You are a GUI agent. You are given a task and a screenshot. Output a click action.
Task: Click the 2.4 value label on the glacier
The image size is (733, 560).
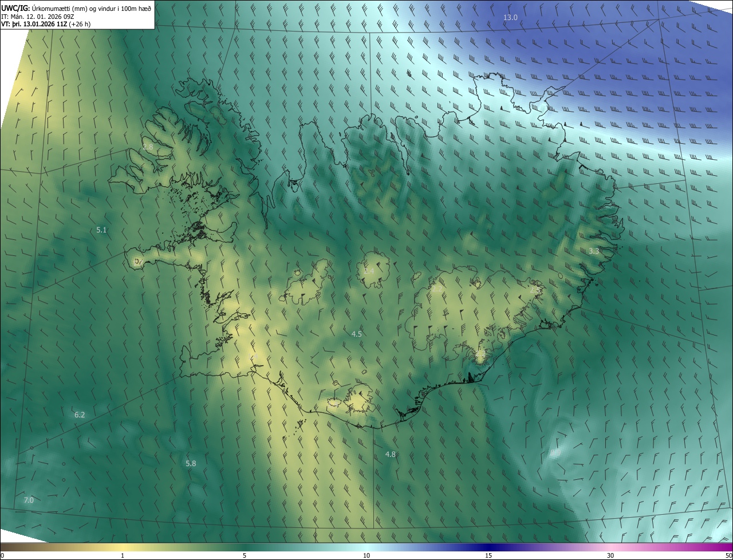coord(369,271)
